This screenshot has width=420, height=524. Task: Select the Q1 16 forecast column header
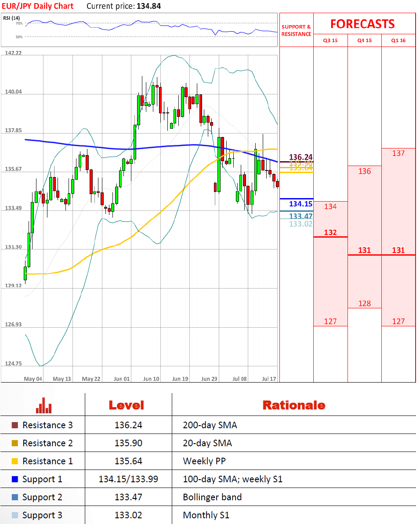398,40
